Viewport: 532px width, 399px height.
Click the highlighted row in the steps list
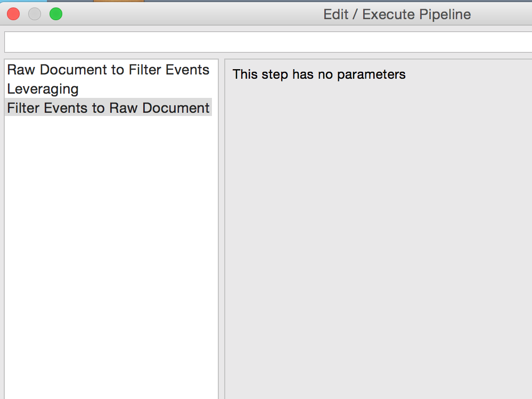pos(108,108)
